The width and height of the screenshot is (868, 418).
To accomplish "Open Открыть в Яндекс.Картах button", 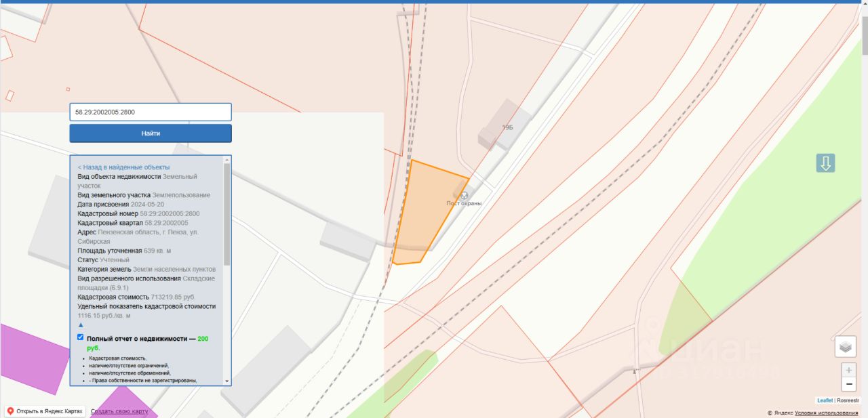I will (45, 411).
